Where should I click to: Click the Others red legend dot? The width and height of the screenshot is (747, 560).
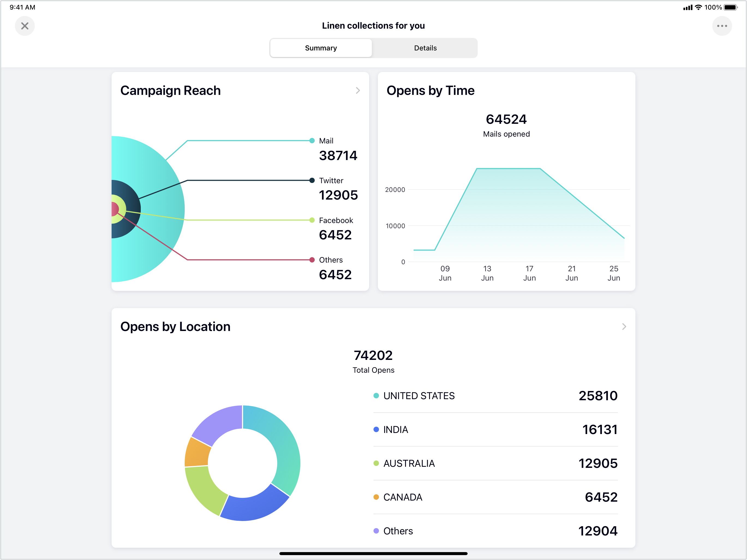click(x=312, y=260)
